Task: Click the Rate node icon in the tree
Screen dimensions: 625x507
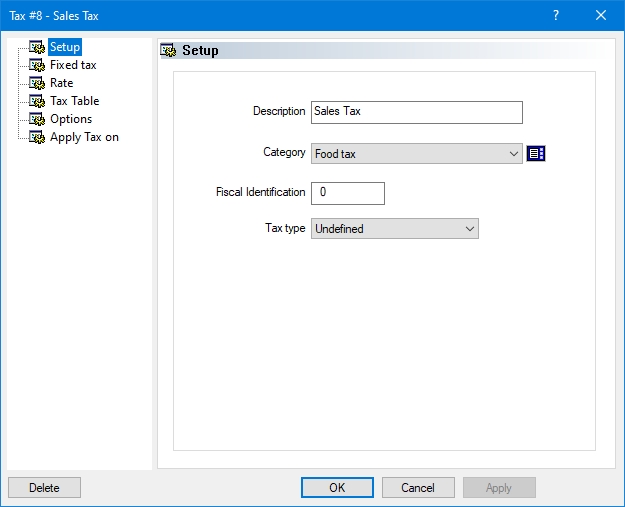Action: click(37, 83)
